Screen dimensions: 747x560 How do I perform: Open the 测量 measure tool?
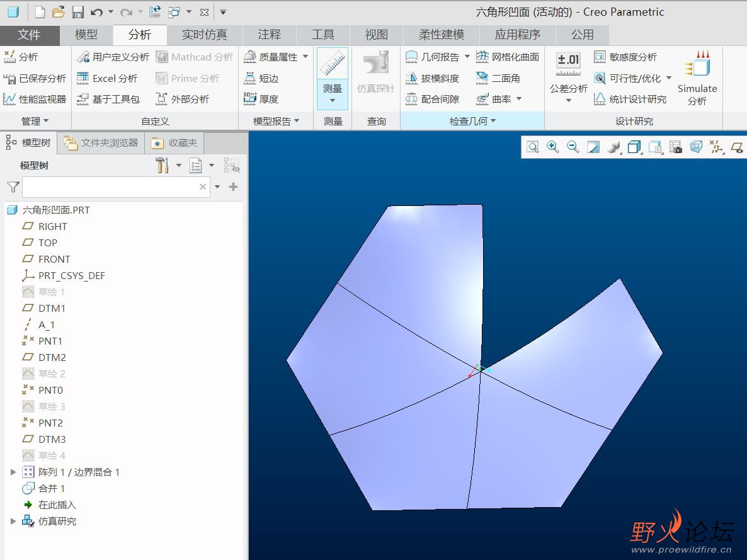(333, 77)
